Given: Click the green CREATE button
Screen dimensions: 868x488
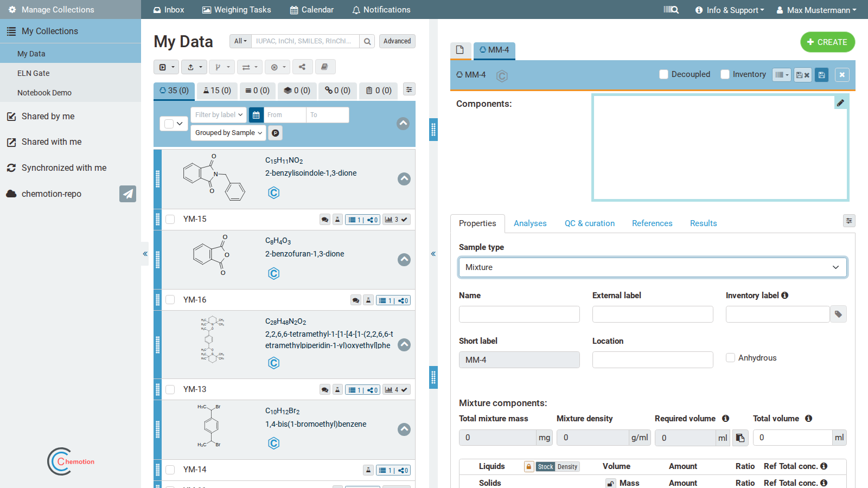Looking at the screenshot, I should click(828, 42).
